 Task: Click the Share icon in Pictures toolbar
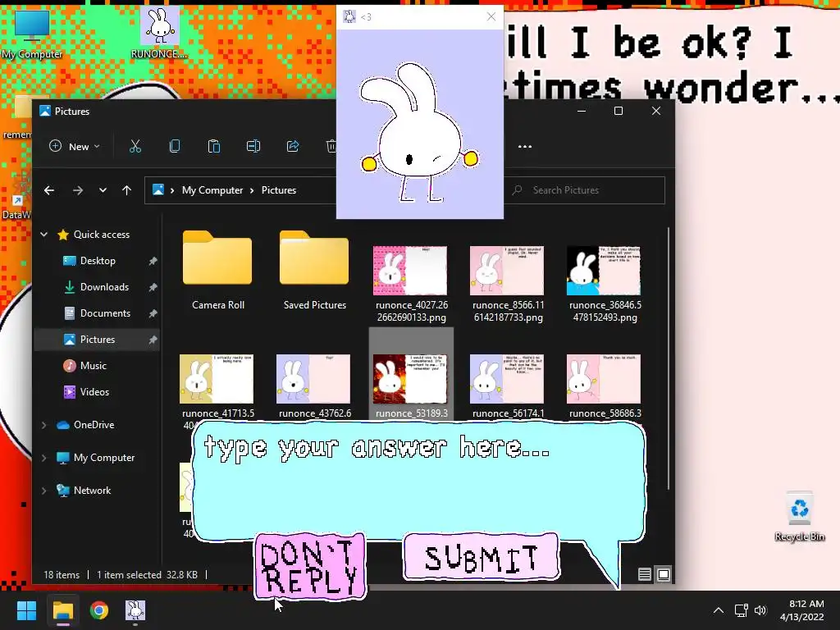[293, 146]
